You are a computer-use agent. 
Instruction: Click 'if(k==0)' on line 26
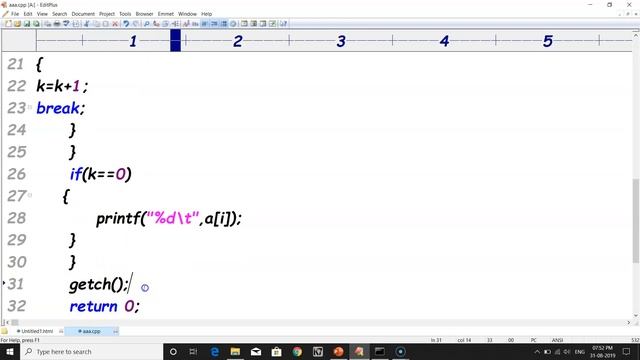coord(100,174)
